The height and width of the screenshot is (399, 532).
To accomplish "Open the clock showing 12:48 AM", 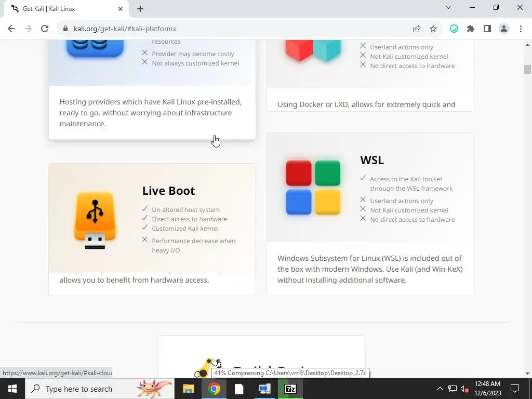I will [x=487, y=389].
